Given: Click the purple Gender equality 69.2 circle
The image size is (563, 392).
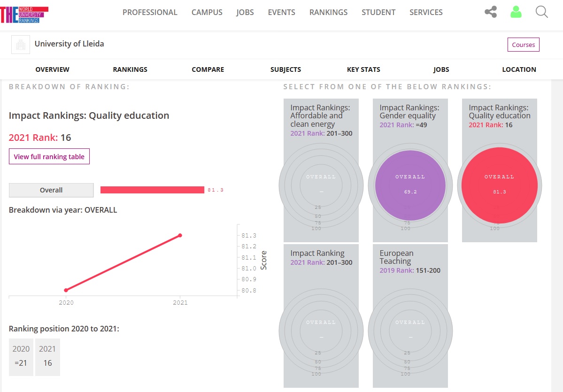Looking at the screenshot, I should (x=410, y=185).
